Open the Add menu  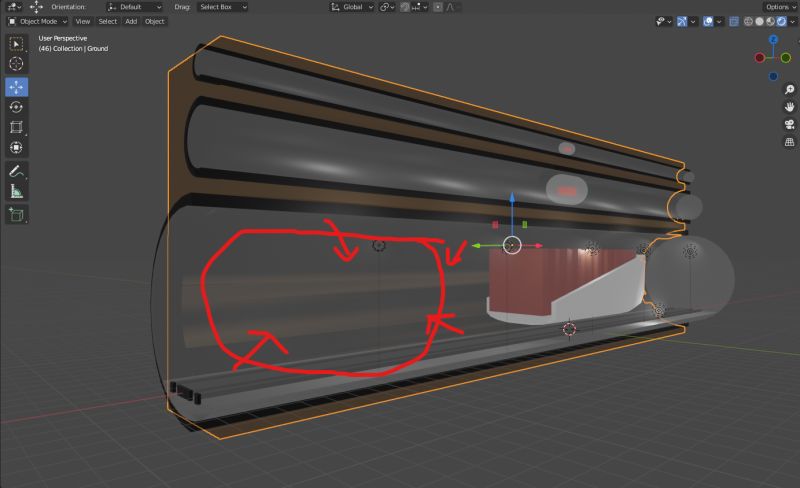tap(131, 21)
